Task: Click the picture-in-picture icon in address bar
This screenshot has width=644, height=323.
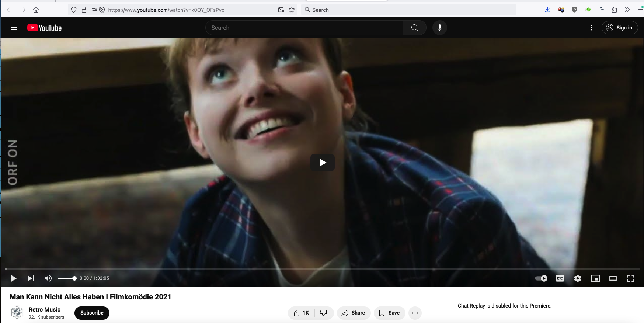Action: (281, 10)
